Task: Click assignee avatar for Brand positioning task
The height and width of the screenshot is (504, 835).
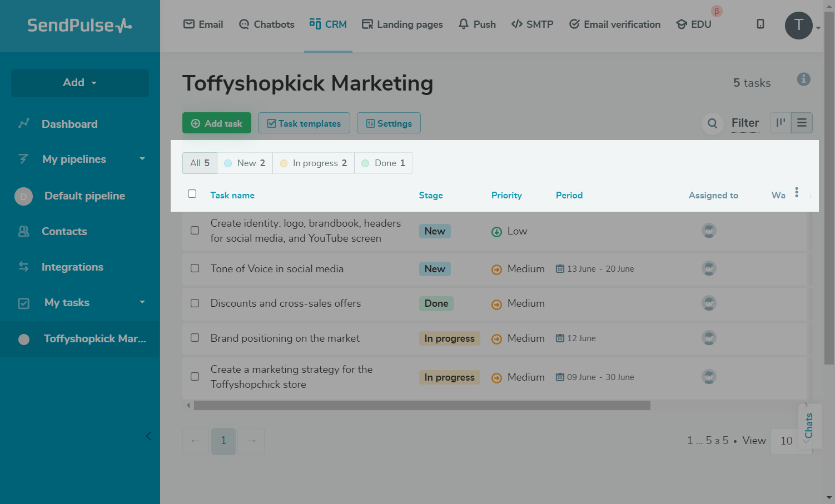Action: click(x=709, y=338)
